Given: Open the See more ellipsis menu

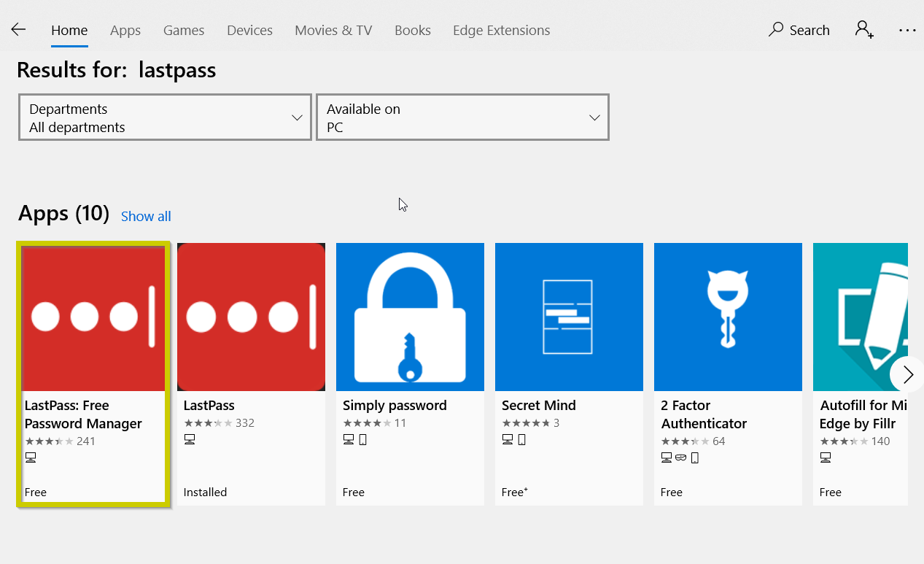Looking at the screenshot, I should tap(906, 30).
